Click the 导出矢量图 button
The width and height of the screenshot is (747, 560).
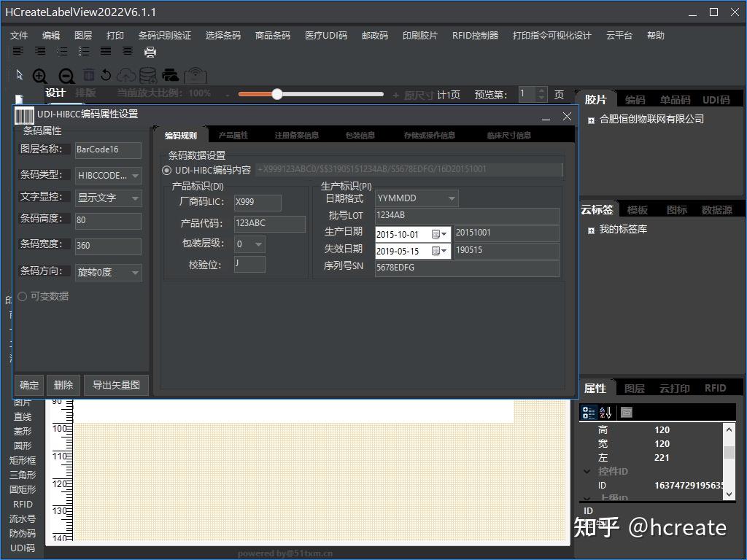pyautogui.click(x=116, y=385)
